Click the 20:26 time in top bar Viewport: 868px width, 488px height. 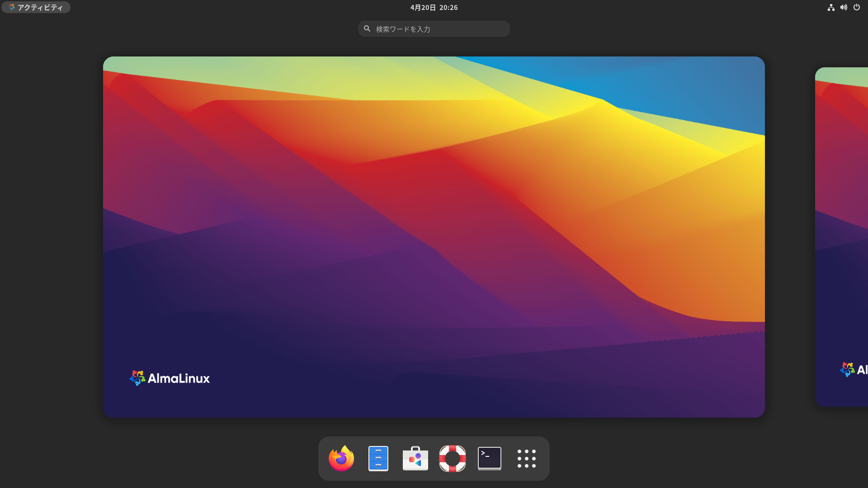448,7
